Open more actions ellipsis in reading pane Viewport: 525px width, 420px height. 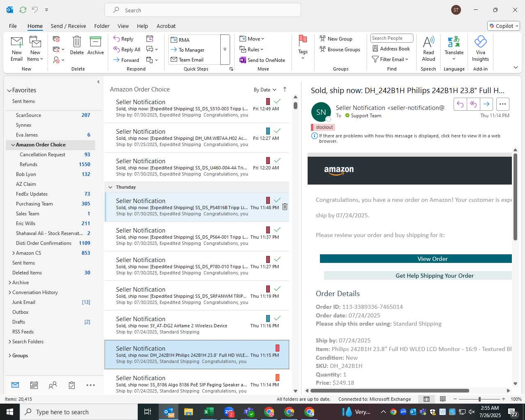pyautogui.click(x=502, y=104)
